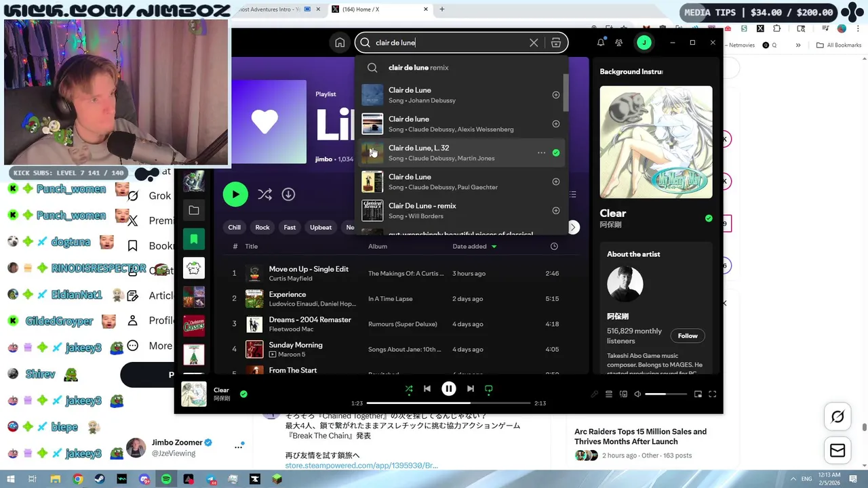
Task: Skip to the next track
Action: click(x=470, y=389)
